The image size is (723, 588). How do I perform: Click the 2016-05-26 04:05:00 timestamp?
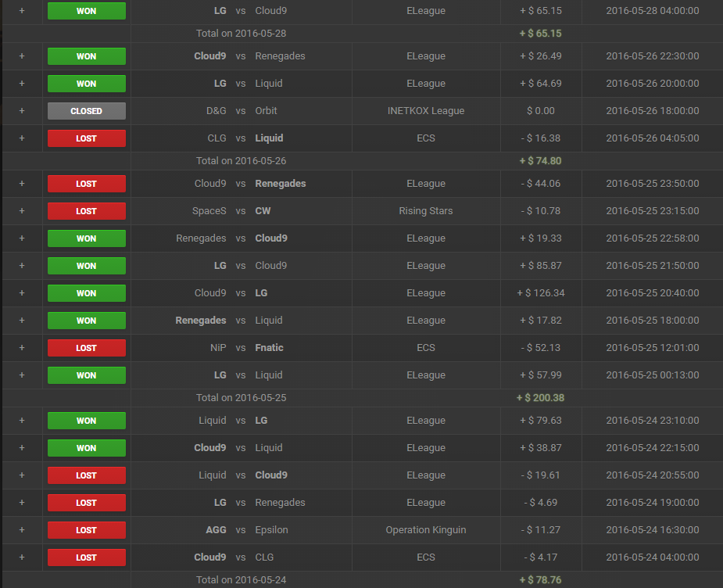[x=653, y=138]
